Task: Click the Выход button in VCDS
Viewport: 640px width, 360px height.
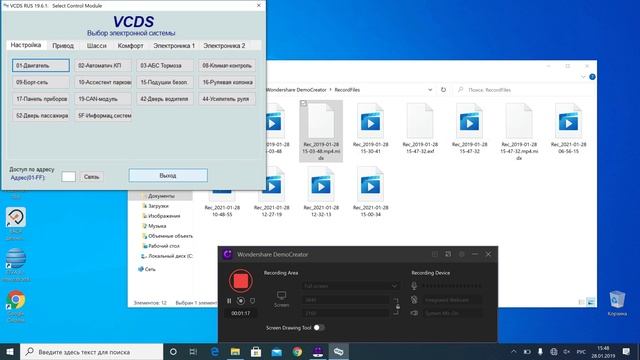Action: 168,176
